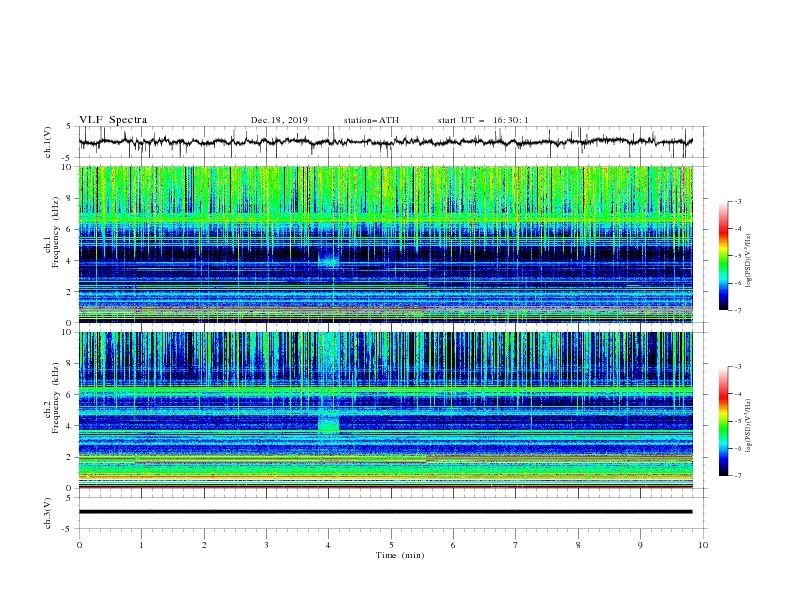Click the 'VLF Spectra' title text

tap(113, 120)
